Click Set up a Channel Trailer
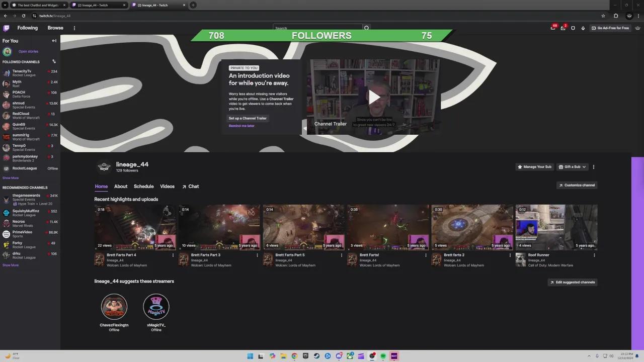 pos(248,118)
